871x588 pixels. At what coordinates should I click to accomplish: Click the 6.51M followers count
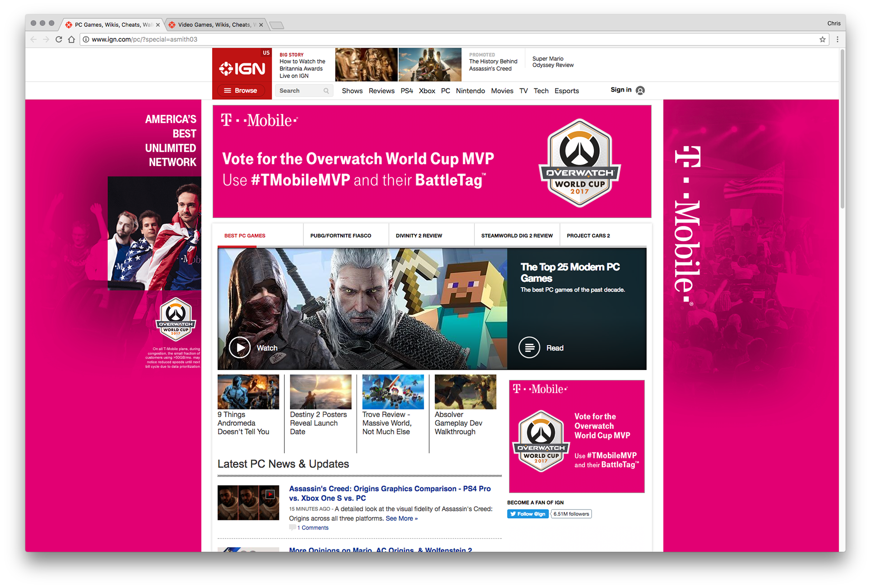(x=571, y=514)
